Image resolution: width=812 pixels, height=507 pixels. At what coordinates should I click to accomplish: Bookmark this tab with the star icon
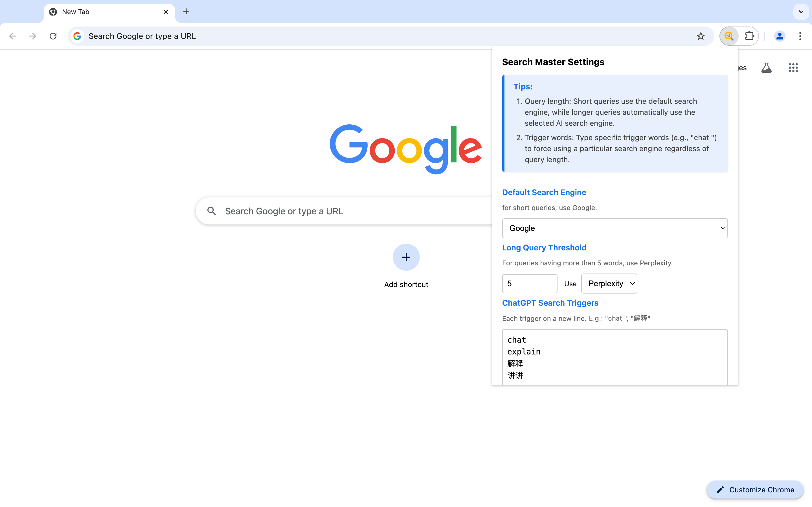click(x=701, y=36)
